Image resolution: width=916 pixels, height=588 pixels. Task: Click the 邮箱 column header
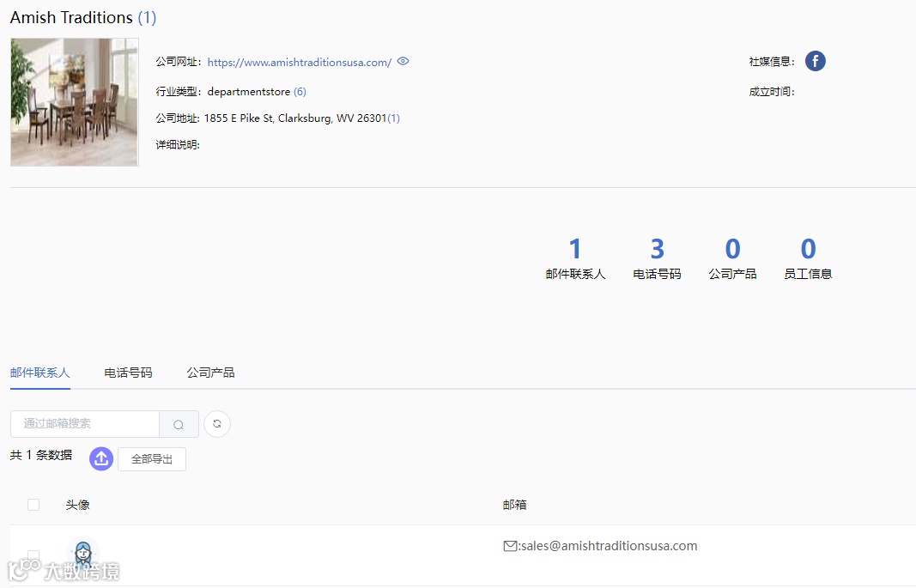515,505
